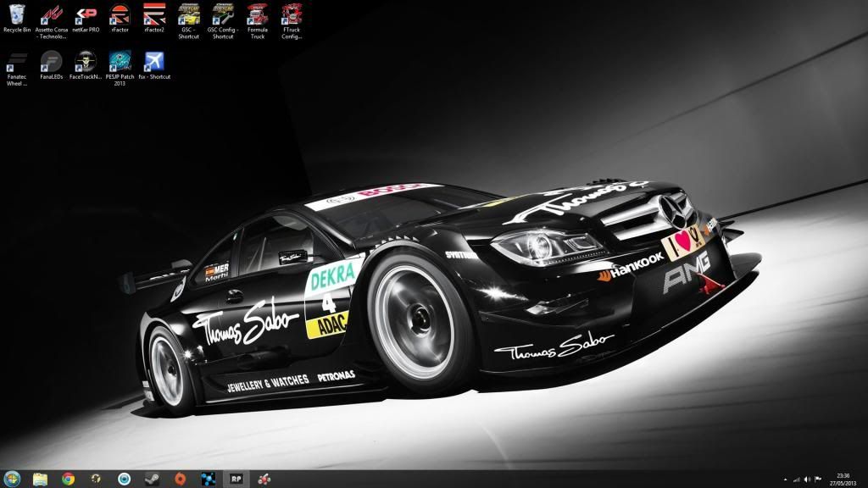Select the FTruck Config shortcut
The height and width of the screenshot is (488, 868).
[x=292, y=21]
